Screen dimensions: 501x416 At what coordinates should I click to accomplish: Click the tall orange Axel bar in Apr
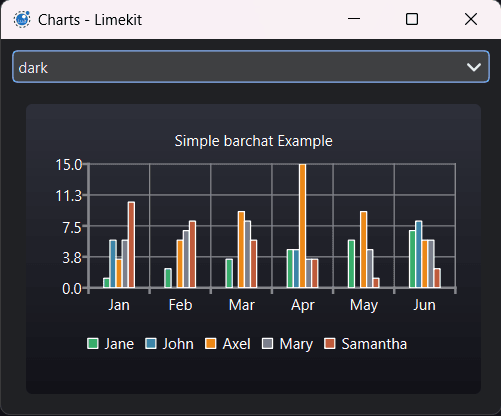tap(302, 226)
